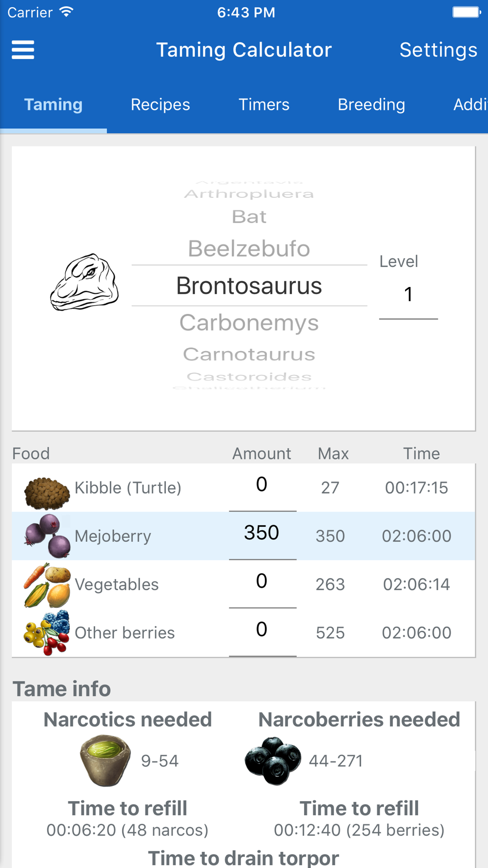Tap the Mejoberry food icon

pos(47,536)
